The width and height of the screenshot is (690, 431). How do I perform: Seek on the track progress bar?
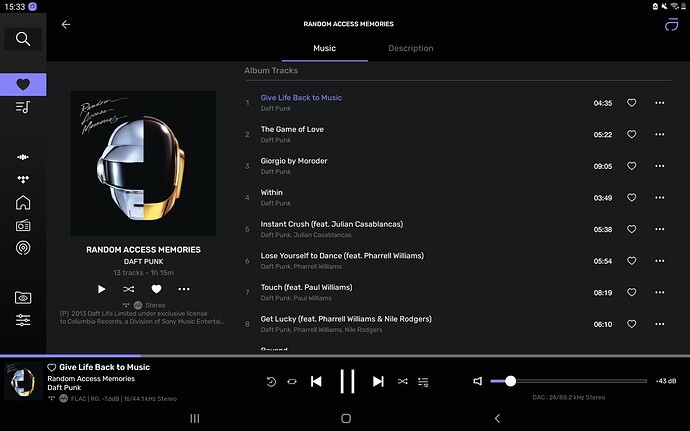[x=345, y=356]
